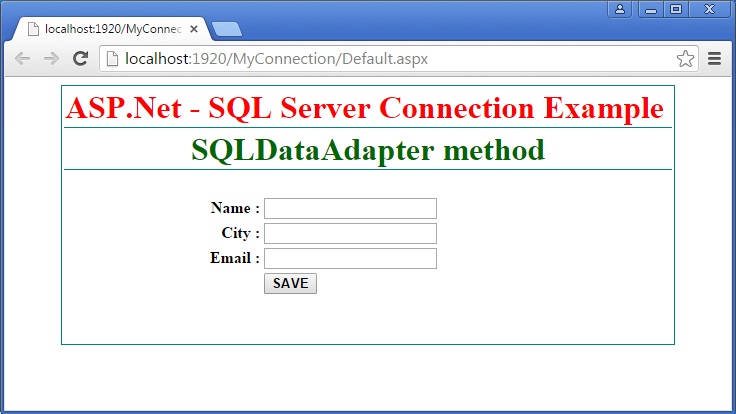
Task: Reload the Default.aspx page
Action: click(x=81, y=59)
